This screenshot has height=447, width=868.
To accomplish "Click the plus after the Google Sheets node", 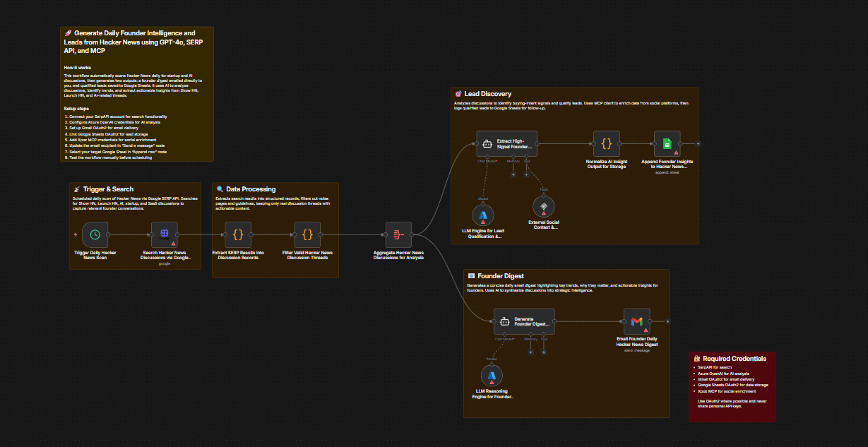I will [698, 143].
